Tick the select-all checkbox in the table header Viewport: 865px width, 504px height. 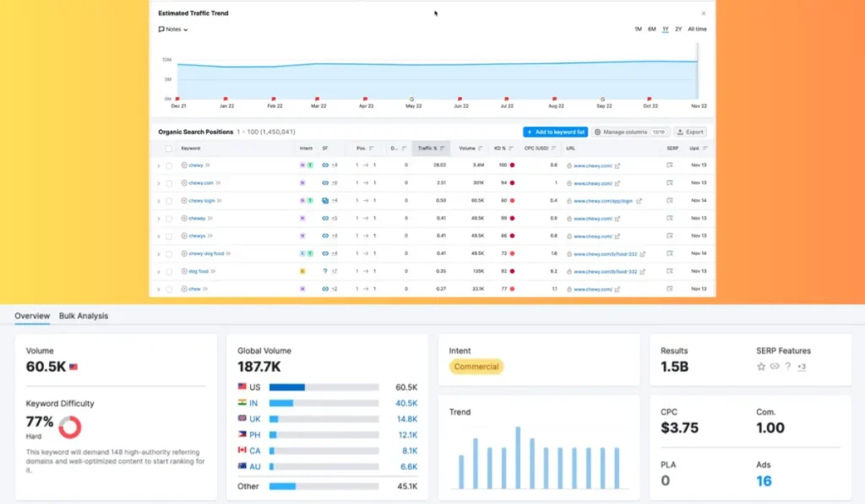(x=169, y=149)
